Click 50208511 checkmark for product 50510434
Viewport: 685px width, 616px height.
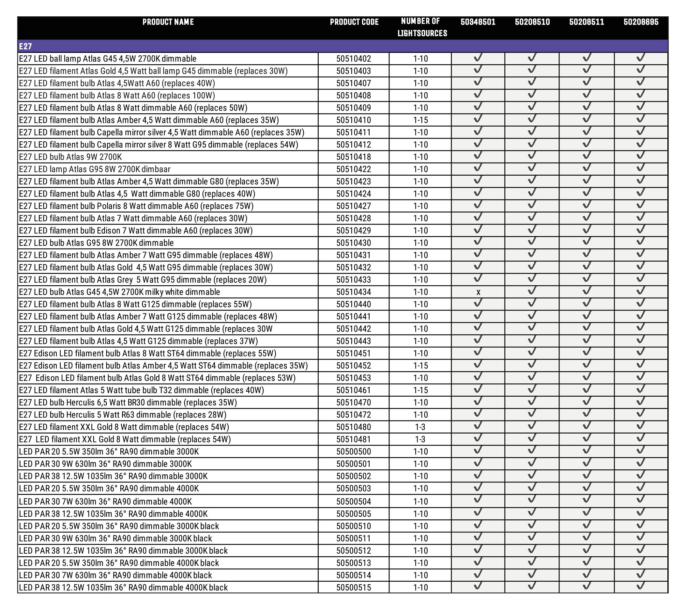coord(586,291)
